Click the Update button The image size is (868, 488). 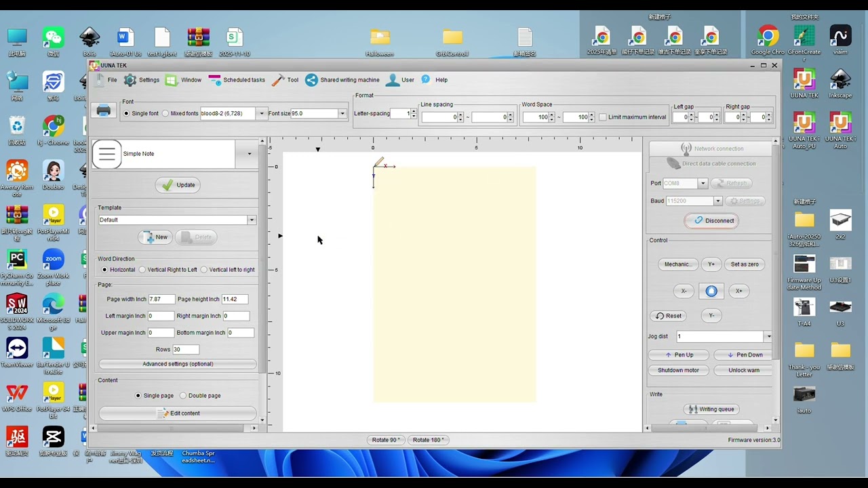point(178,185)
